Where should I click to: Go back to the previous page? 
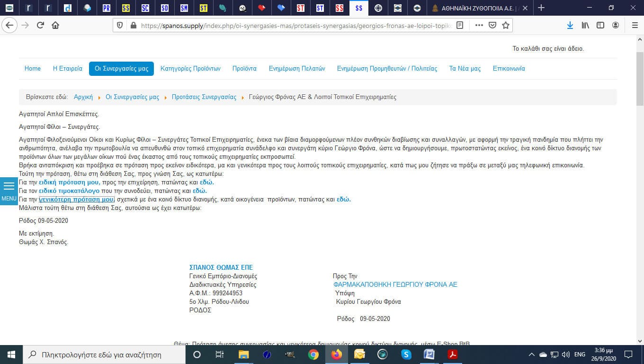(x=9, y=25)
